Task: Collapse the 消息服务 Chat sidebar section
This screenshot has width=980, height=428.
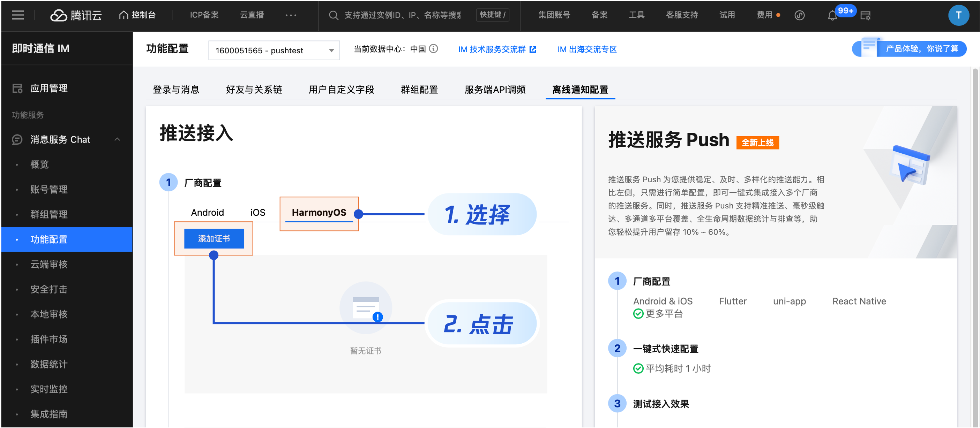Action: click(117, 139)
